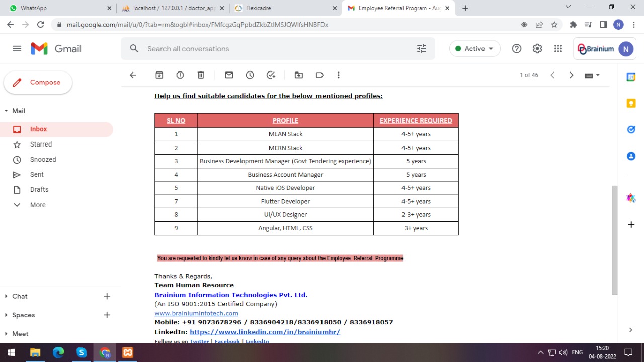
Task: Archive this email using the toolbar icon
Action: pos(159,75)
